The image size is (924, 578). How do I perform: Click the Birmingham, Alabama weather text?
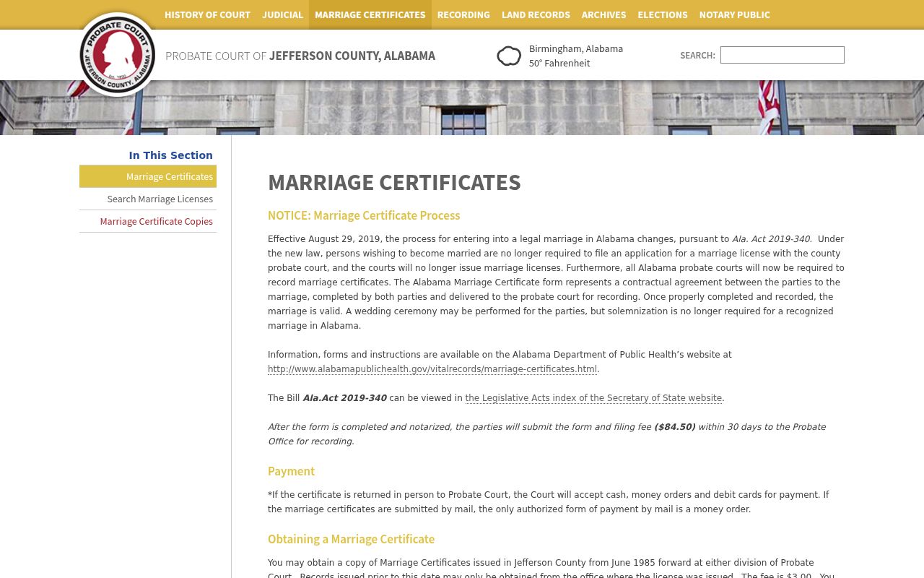[x=576, y=48]
